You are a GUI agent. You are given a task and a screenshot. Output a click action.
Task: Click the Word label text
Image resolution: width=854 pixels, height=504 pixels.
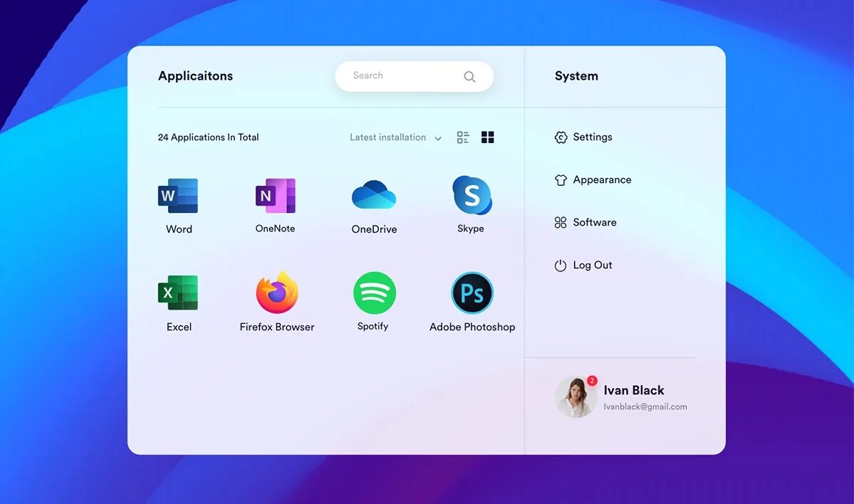pos(179,229)
